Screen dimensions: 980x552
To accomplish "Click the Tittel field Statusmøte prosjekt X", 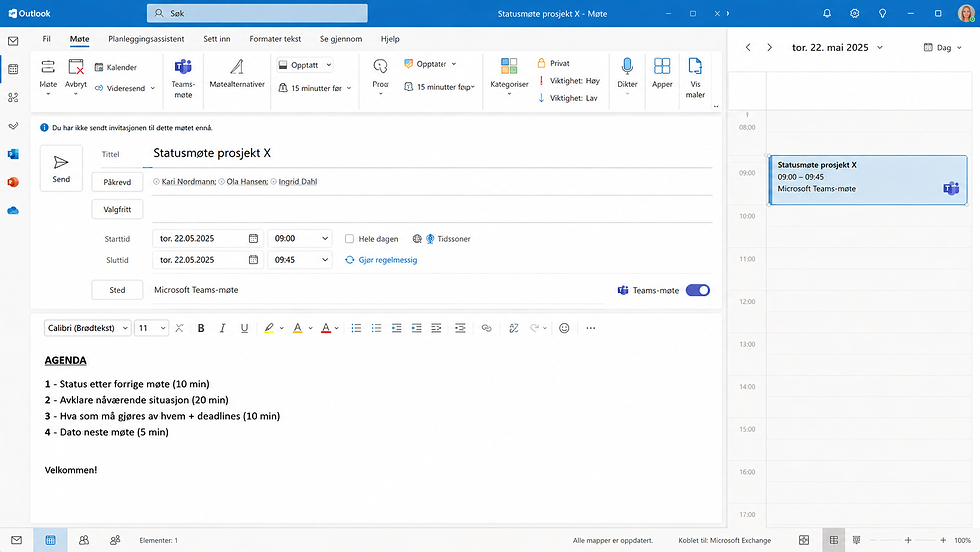I will (431, 153).
